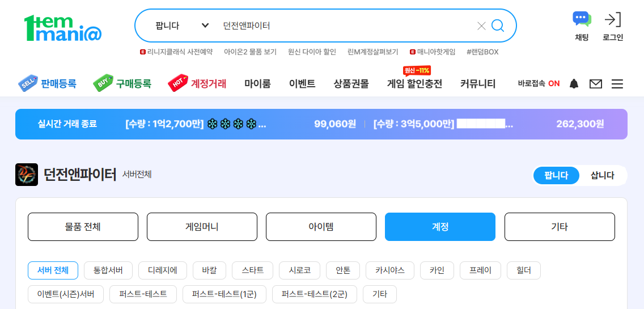
Task: Select the 기타 category tab
Action: pos(560,227)
